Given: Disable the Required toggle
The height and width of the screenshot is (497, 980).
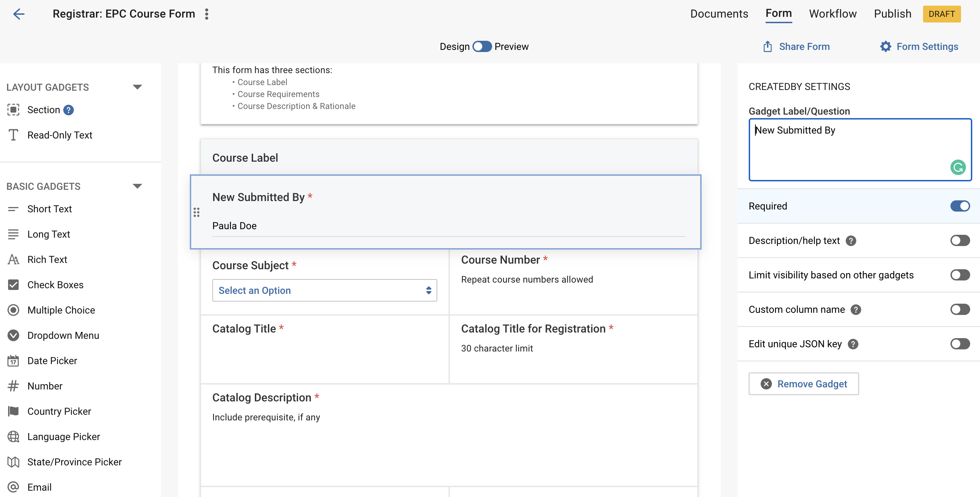Looking at the screenshot, I should click(960, 206).
